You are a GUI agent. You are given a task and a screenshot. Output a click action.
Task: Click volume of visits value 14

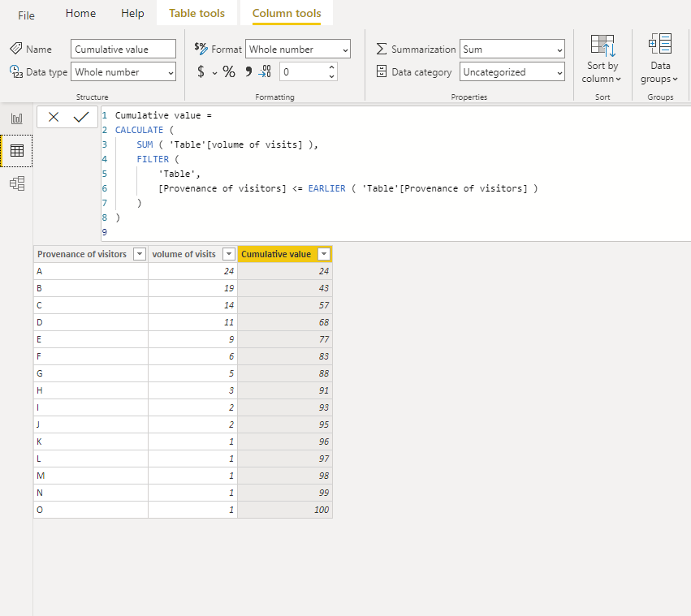pos(193,305)
